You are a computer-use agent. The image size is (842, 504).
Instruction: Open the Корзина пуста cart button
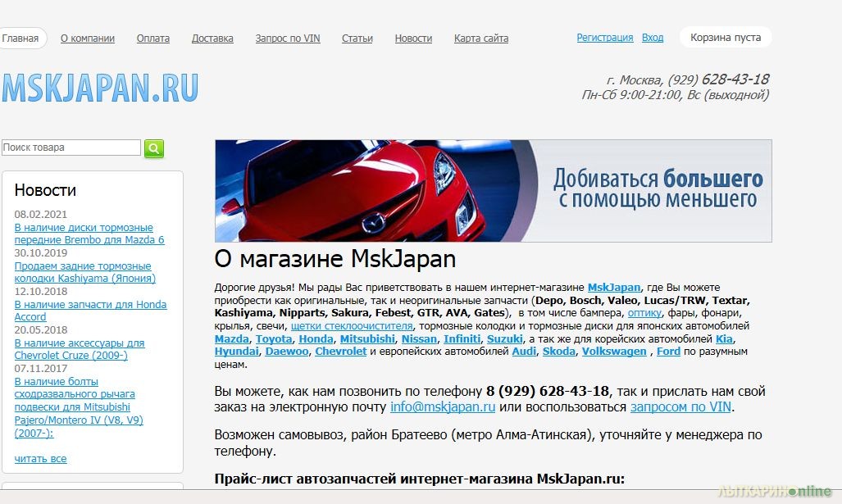726,37
